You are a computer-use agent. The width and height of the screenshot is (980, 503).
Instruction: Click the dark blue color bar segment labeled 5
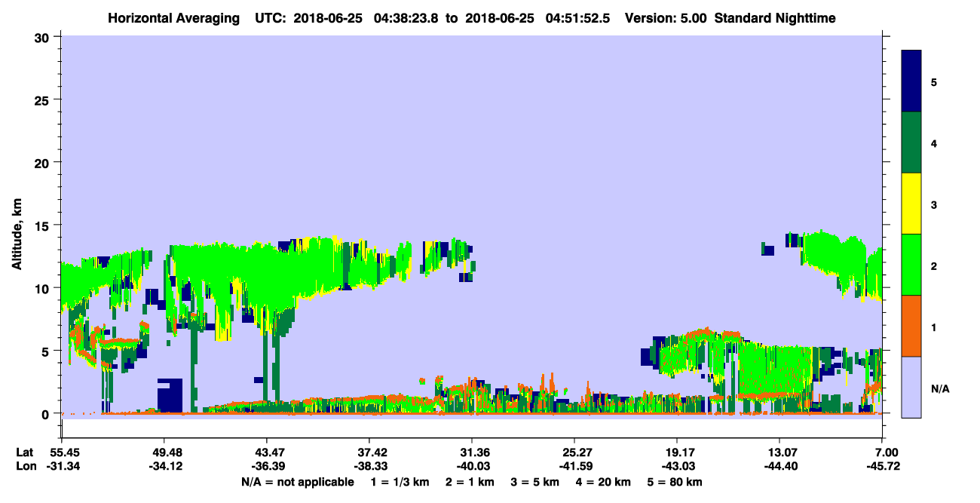point(911,81)
